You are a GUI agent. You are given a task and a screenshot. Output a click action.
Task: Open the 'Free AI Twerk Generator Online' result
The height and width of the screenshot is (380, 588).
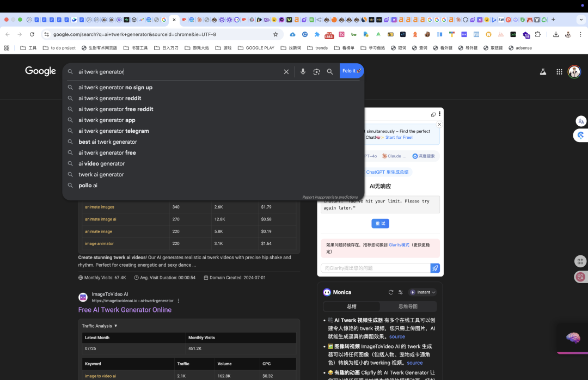(x=125, y=310)
